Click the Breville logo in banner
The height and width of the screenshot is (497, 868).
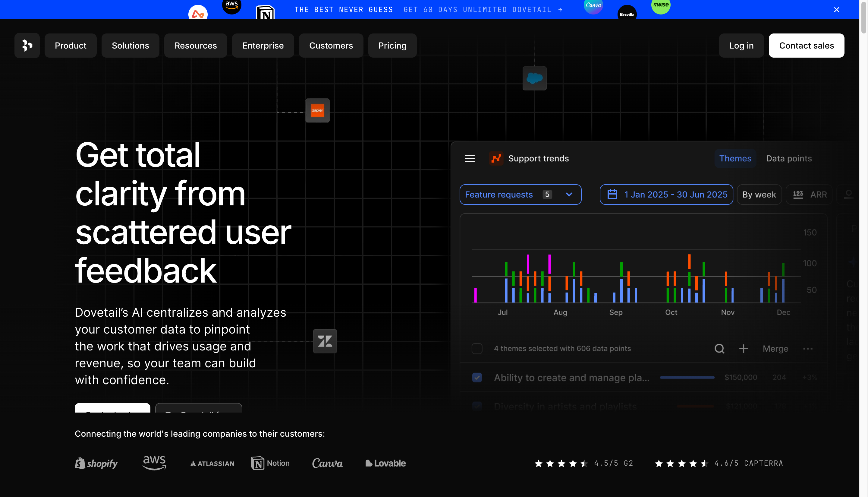click(627, 13)
